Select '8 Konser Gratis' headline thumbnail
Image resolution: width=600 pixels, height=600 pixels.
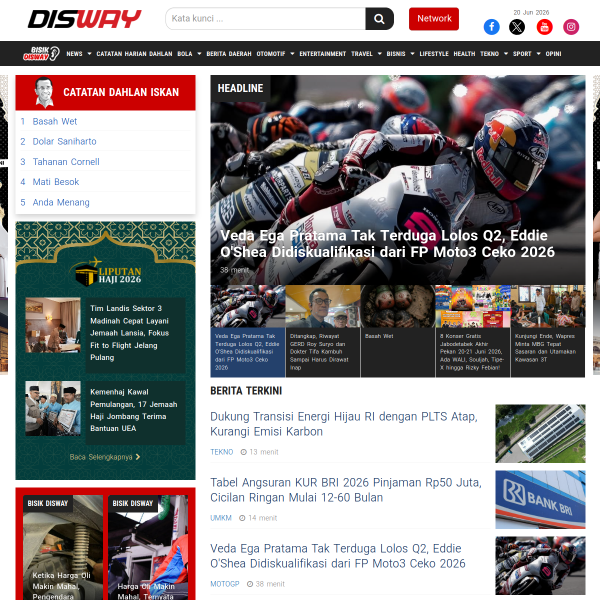pyautogui.click(x=473, y=331)
